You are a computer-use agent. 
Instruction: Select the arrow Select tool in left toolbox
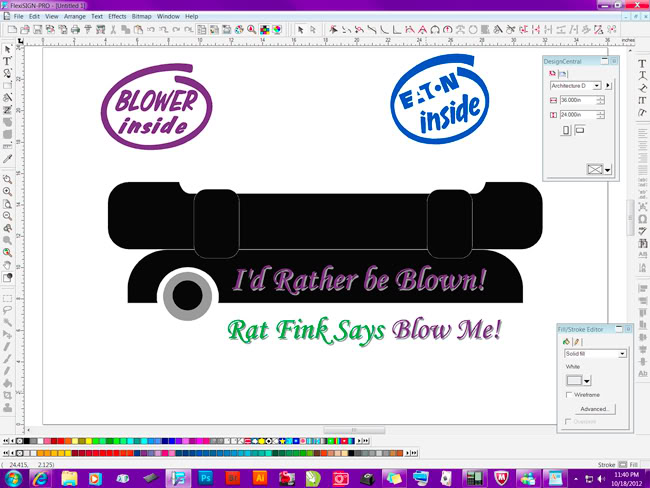(7, 49)
